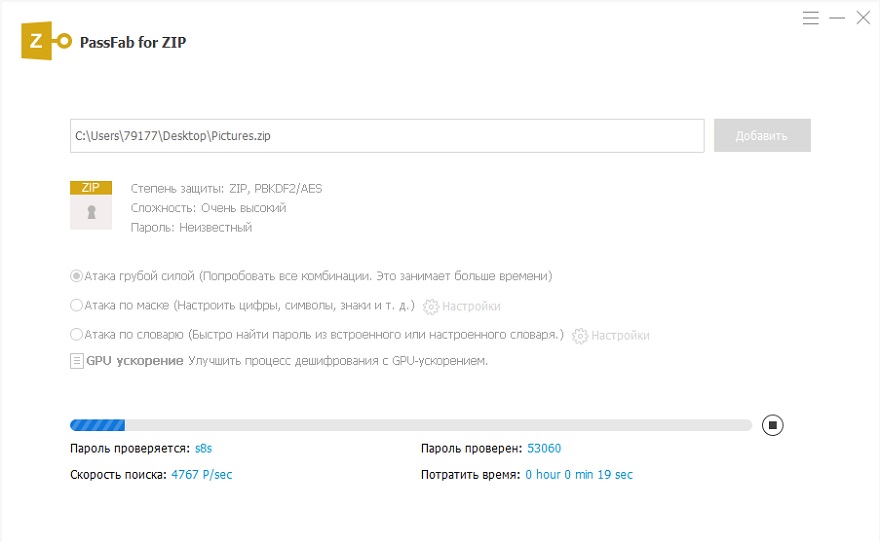Viewport: 880px width, 542px height.
Task: Minimize the PassFab window
Action: [837, 18]
